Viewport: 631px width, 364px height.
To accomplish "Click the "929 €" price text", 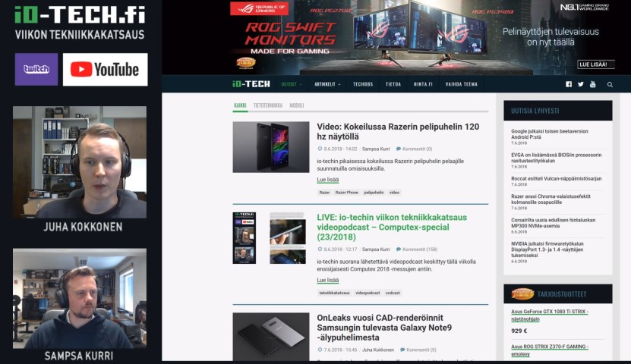I will [x=519, y=331].
